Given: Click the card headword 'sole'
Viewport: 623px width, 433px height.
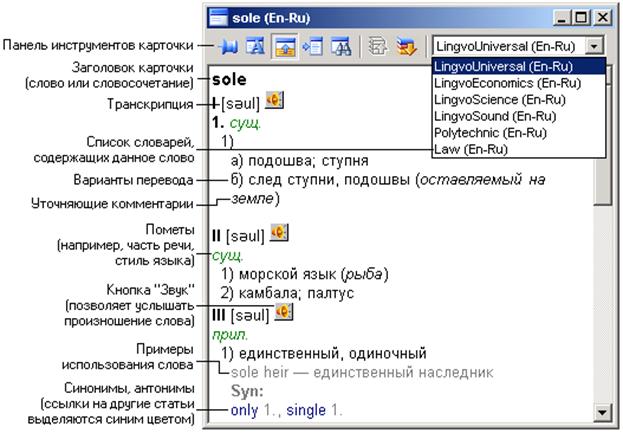Looking at the screenshot, I should (229, 79).
